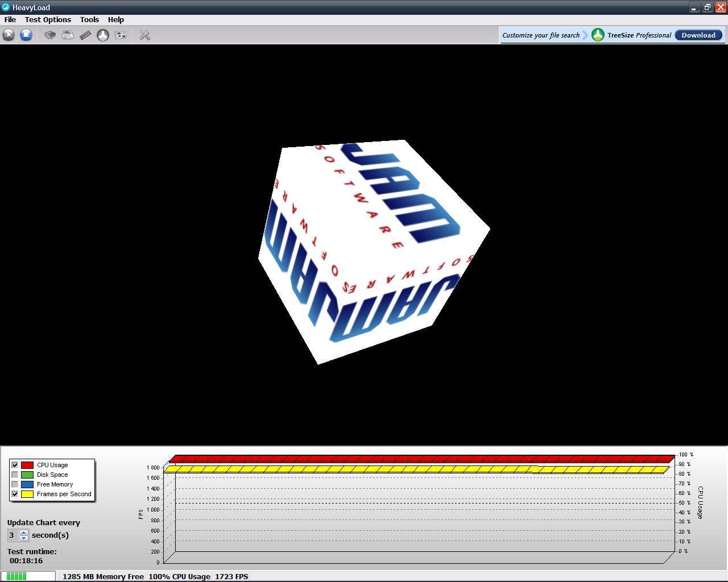Toggle the graphics card GPU test icon
This screenshot has height=582, width=728.
tap(121, 35)
